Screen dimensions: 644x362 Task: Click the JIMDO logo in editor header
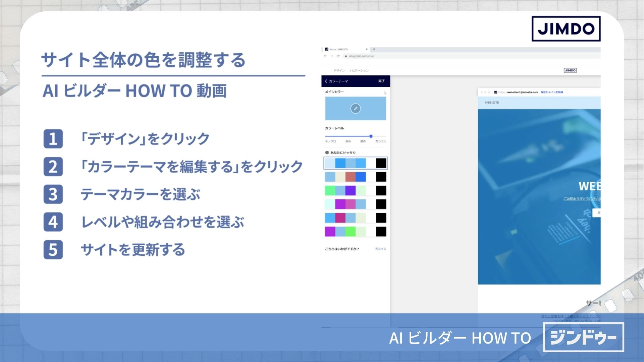pyautogui.click(x=570, y=70)
